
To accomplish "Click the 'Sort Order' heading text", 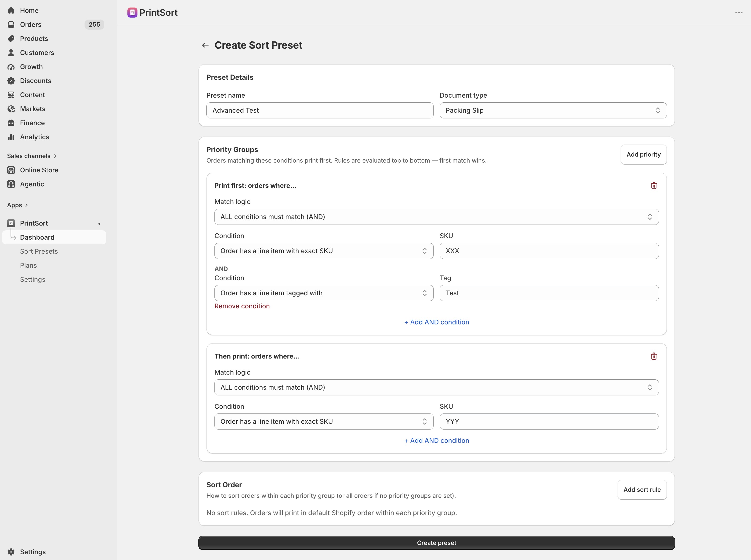I will coord(224,485).
